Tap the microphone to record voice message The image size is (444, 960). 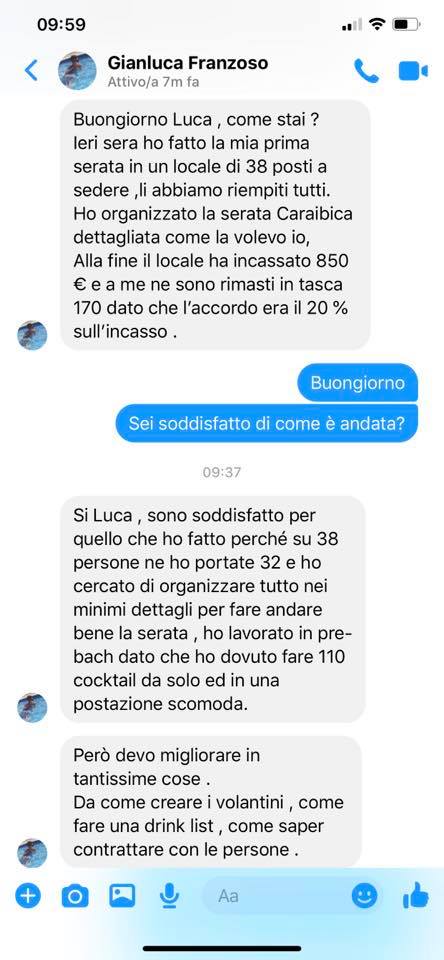click(169, 897)
